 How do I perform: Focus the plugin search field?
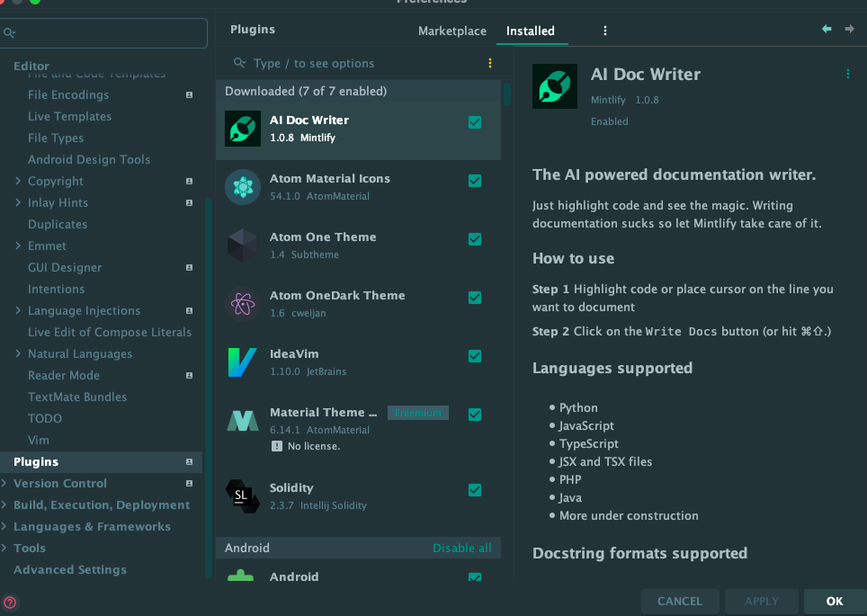360,63
